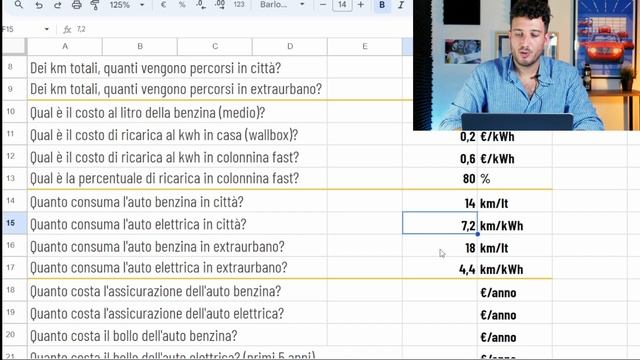Viewport: 640px width, 360px height.
Task: Toggle bold formatting
Action: [382, 5]
